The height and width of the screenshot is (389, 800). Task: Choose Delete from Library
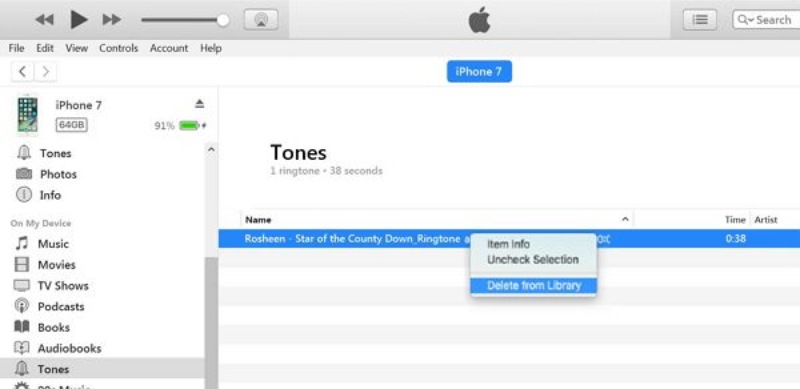pos(533,286)
